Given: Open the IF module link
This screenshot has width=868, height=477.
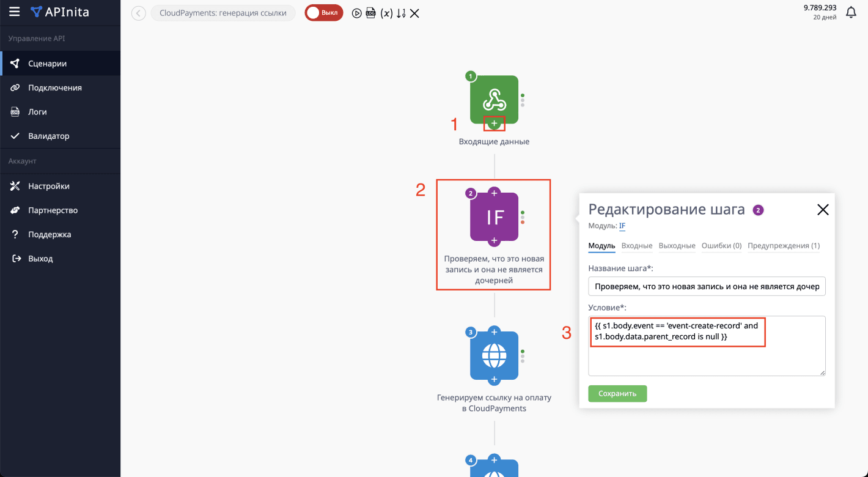Looking at the screenshot, I should point(622,226).
